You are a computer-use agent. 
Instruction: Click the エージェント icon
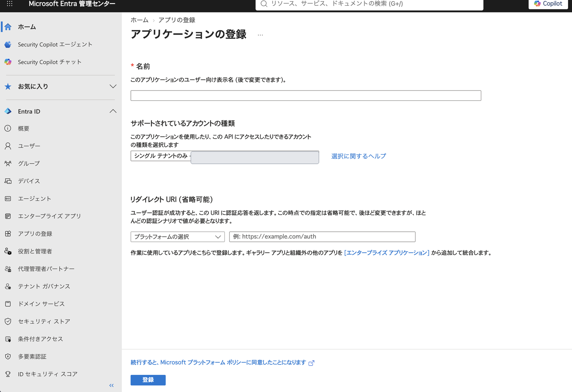pos(8,199)
